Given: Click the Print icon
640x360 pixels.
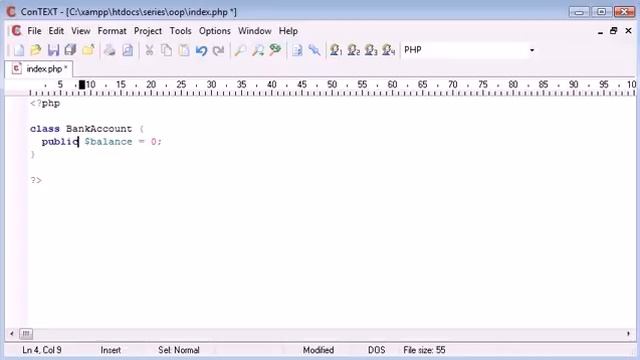Looking at the screenshot, I should (x=110, y=50).
